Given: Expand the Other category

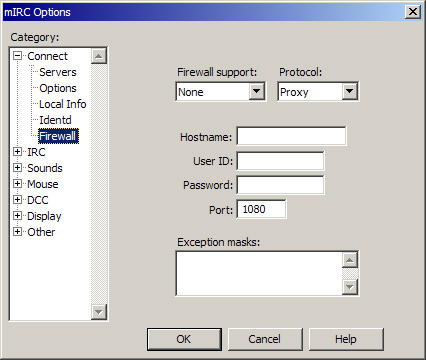Looking at the screenshot, I should pyautogui.click(x=17, y=232).
